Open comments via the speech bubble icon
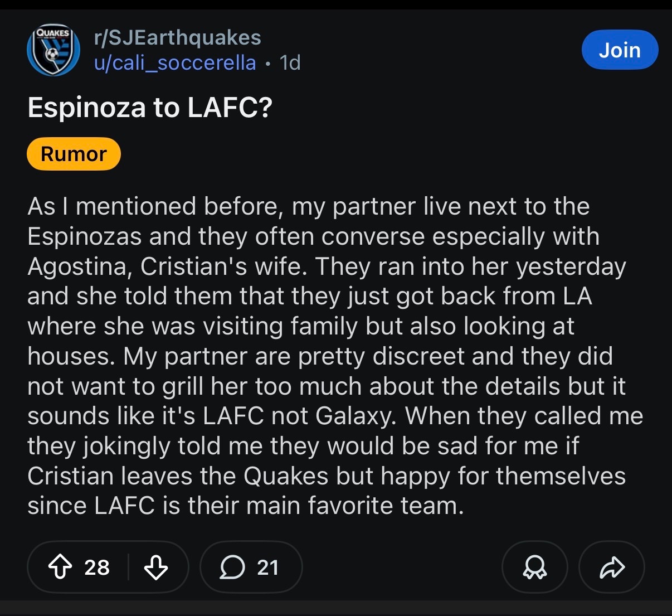Viewport: 672px width, 616px height. 232,568
